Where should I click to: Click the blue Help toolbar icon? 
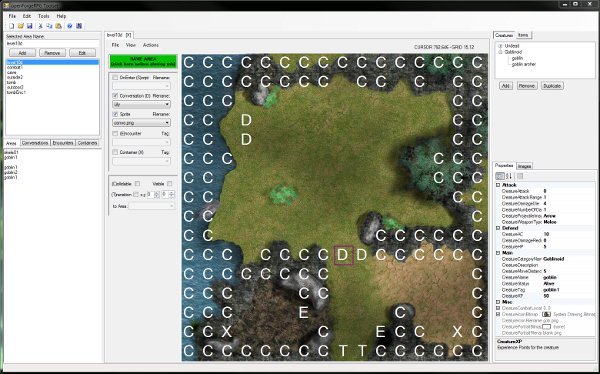point(70,26)
